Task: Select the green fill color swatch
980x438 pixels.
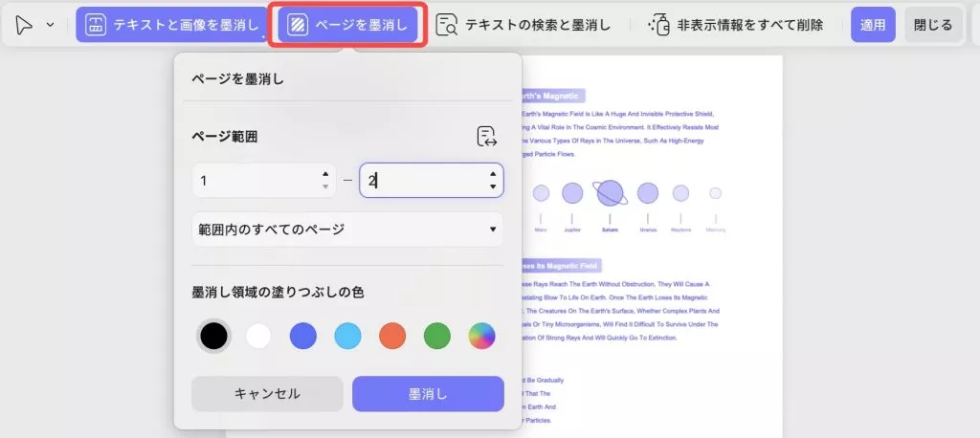Action: click(x=436, y=337)
